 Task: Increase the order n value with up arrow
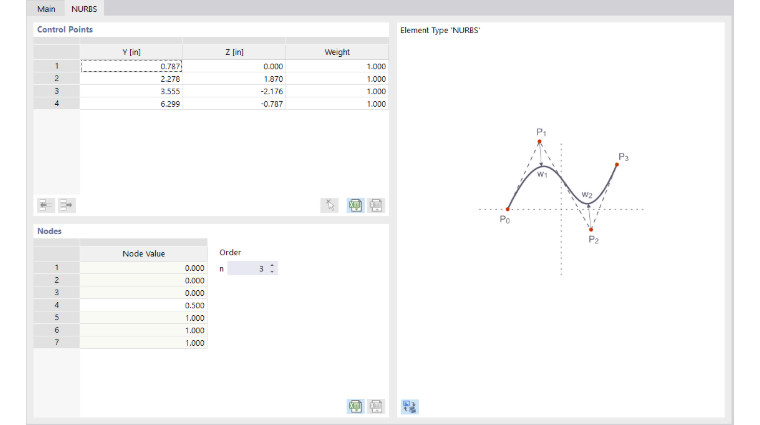point(272,265)
